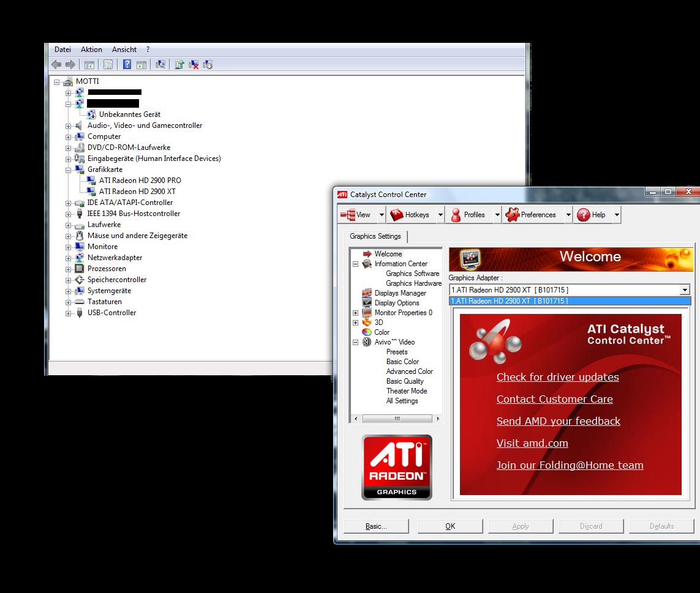Expand the 3D settings node
Image resolution: width=700 pixels, height=593 pixels.
tap(356, 323)
